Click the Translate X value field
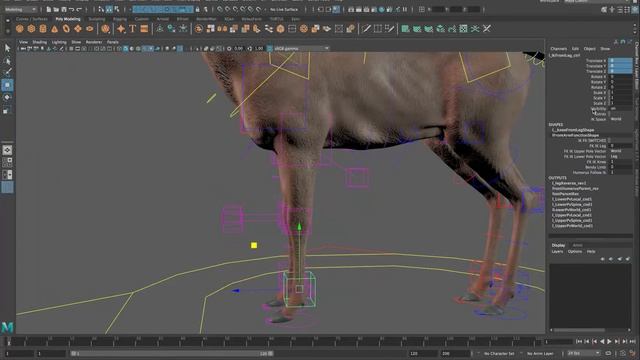This screenshot has width=640, height=360. tap(620, 60)
